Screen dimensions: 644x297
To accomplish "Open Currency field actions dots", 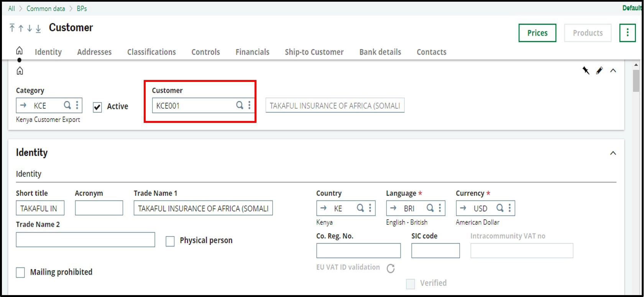I will click(509, 208).
